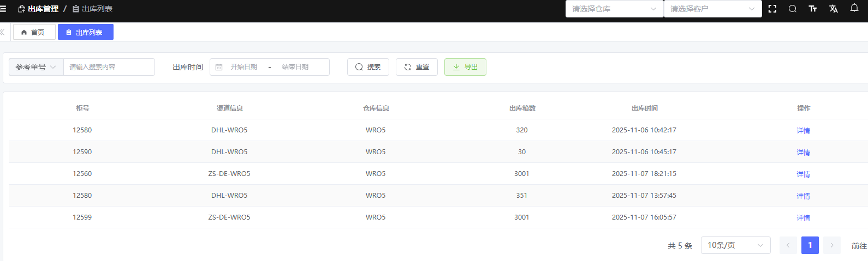Click the 重置 reset button
The image size is (868, 261).
pyautogui.click(x=417, y=67)
